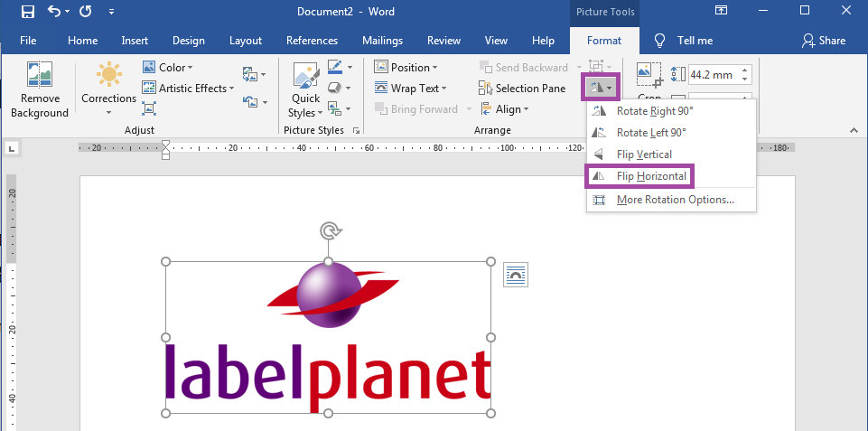Click the Remove Background button

click(40, 89)
